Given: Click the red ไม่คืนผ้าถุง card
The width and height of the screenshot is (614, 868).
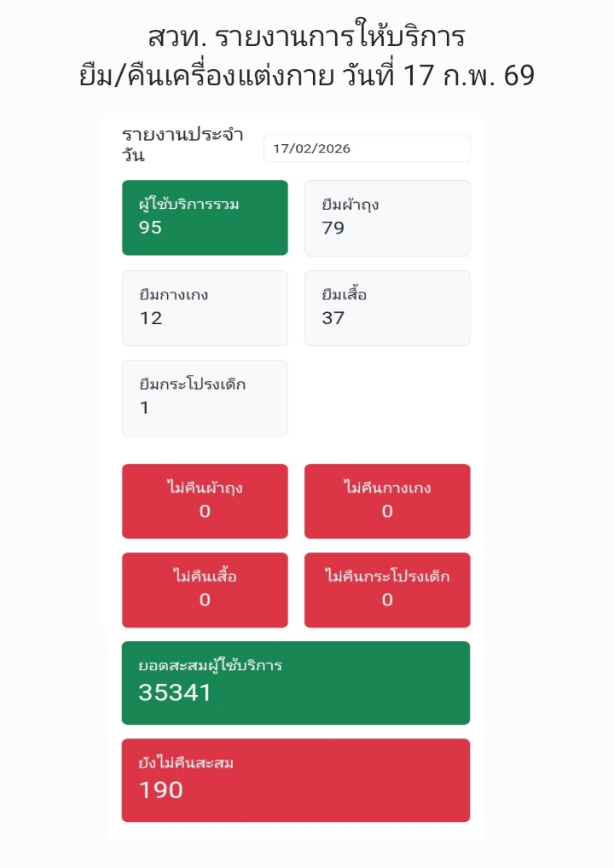Looking at the screenshot, I should tap(205, 501).
